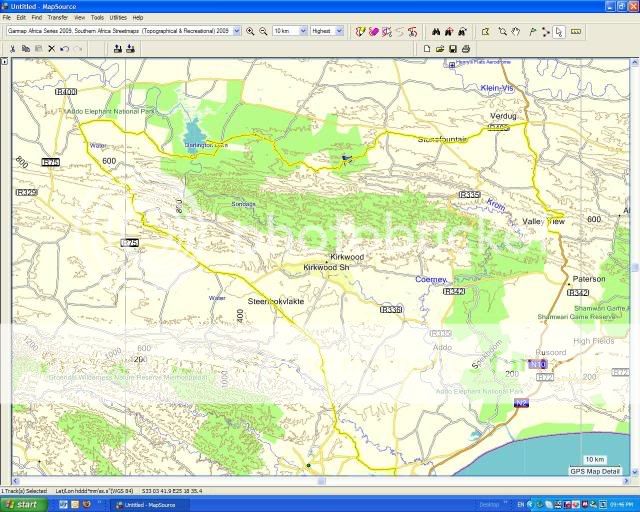The image size is (640, 512).
Task: Click the Undo arrow icon
Action: point(64,49)
